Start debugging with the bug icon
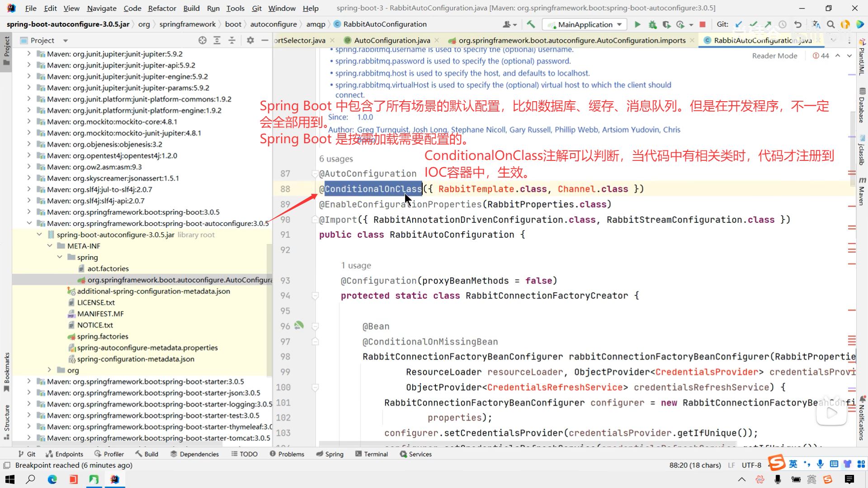Image resolution: width=868 pixels, height=488 pixels. click(652, 24)
